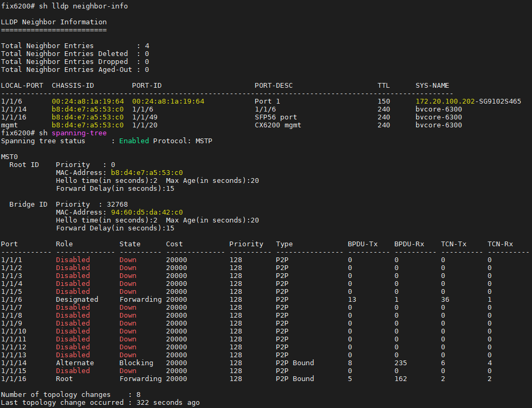
Task: Click the 'Blocking' state of port 1/1/14
Action: 136,363
